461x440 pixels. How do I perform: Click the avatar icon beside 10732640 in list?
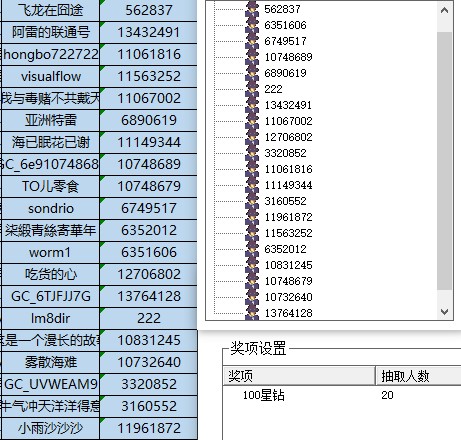point(252,297)
